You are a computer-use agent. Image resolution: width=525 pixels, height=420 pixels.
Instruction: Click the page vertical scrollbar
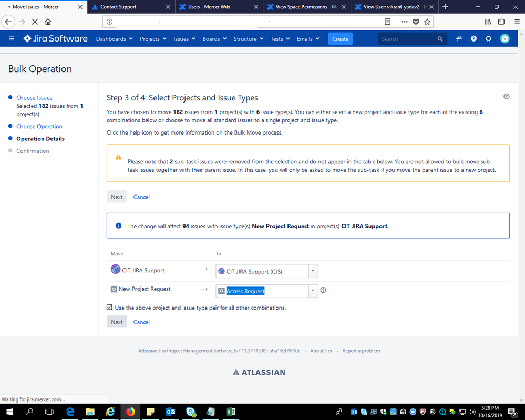pyautogui.click(x=521, y=218)
